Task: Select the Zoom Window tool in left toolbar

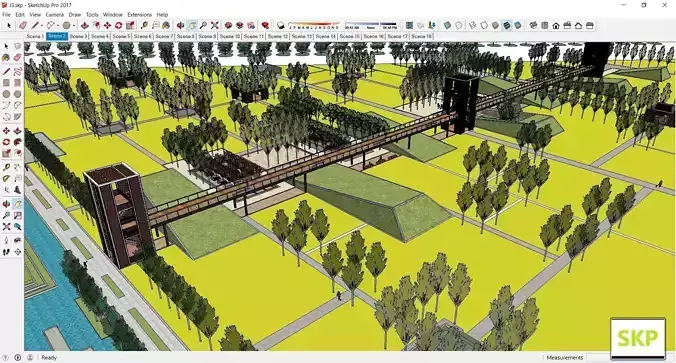Action: [x=17, y=215]
